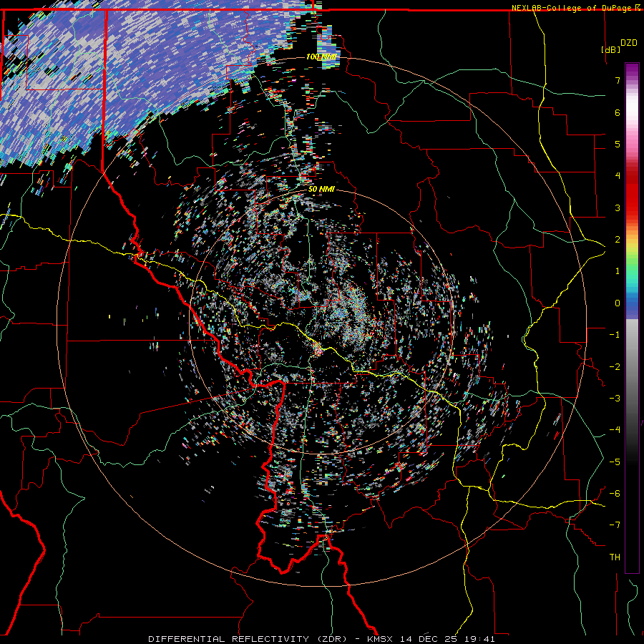Click the 7 value on color scale
Screen dimensions: 644x644
(x=618, y=80)
